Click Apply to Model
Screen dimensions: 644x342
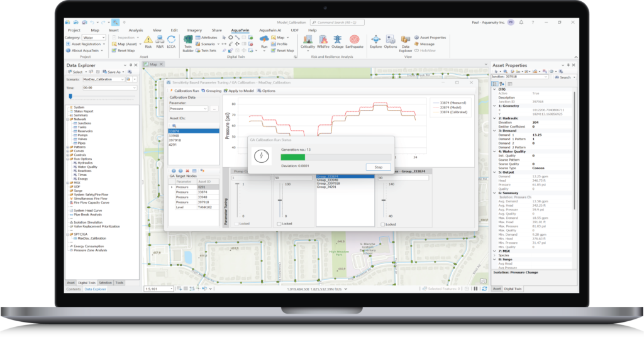(238, 91)
